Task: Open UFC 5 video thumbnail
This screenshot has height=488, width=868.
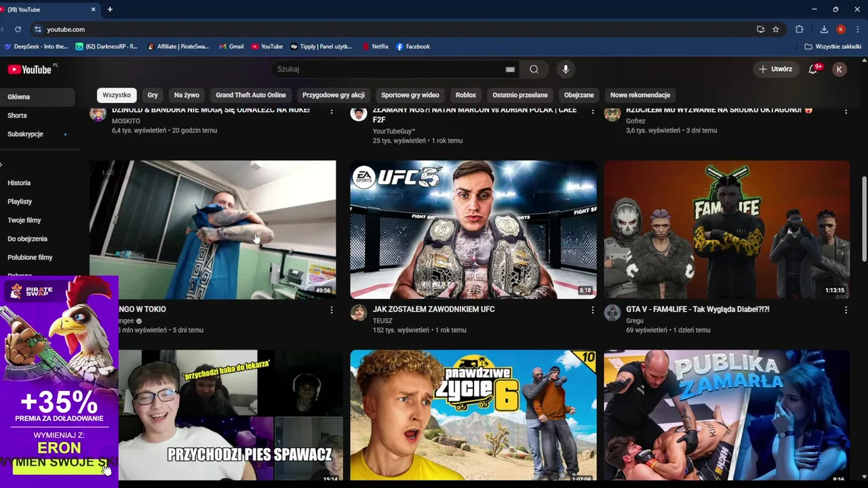Action: pyautogui.click(x=473, y=230)
